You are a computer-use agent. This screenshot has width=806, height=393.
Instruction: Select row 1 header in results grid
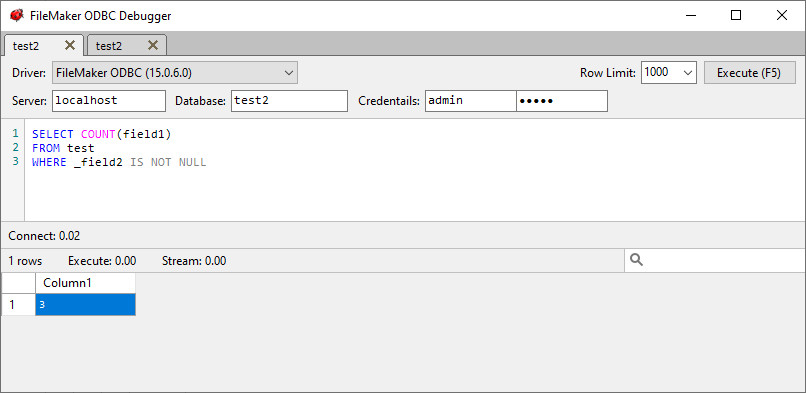tap(19, 305)
